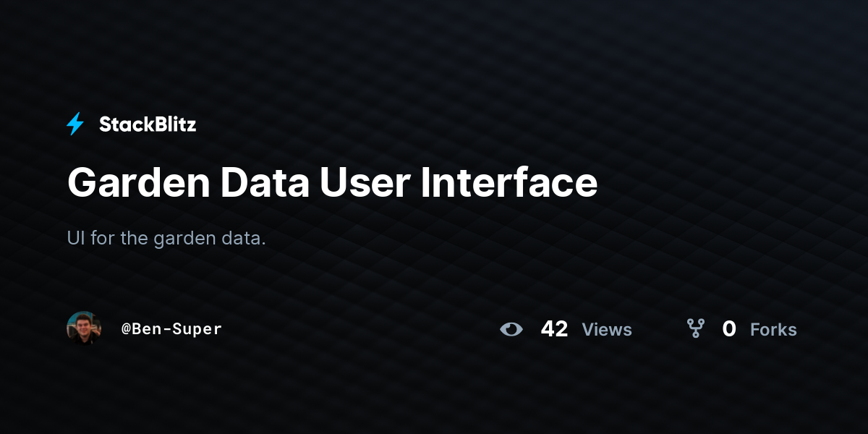The height and width of the screenshot is (434, 868).
Task: Click the word 'Garden' in the title
Action: point(137,183)
